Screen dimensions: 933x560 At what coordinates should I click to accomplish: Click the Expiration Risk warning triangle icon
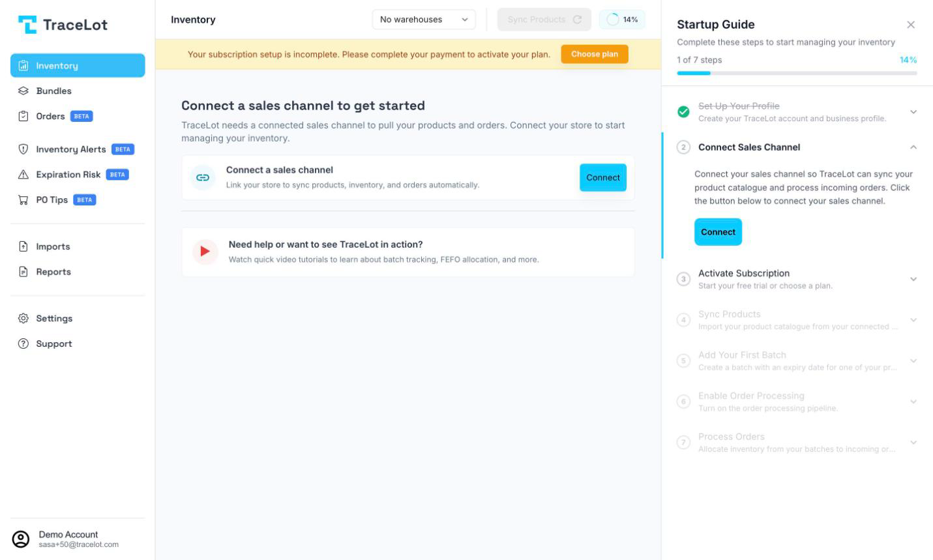pyautogui.click(x=23, y=174)
